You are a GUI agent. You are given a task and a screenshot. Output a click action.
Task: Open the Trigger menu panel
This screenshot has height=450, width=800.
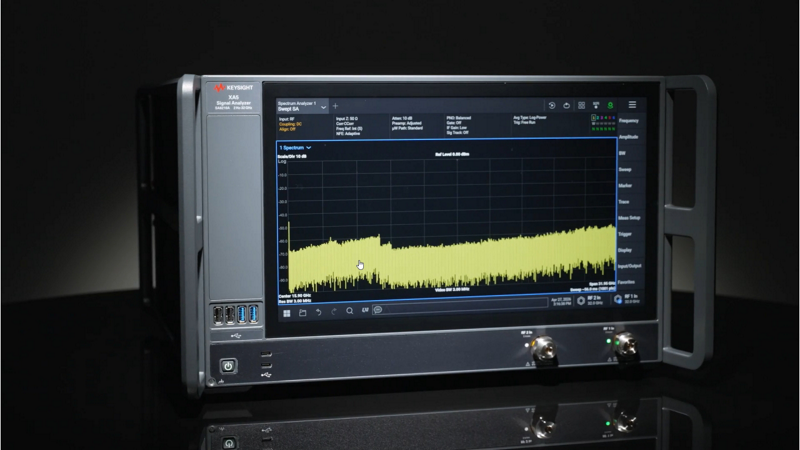[x=626, y=234]
